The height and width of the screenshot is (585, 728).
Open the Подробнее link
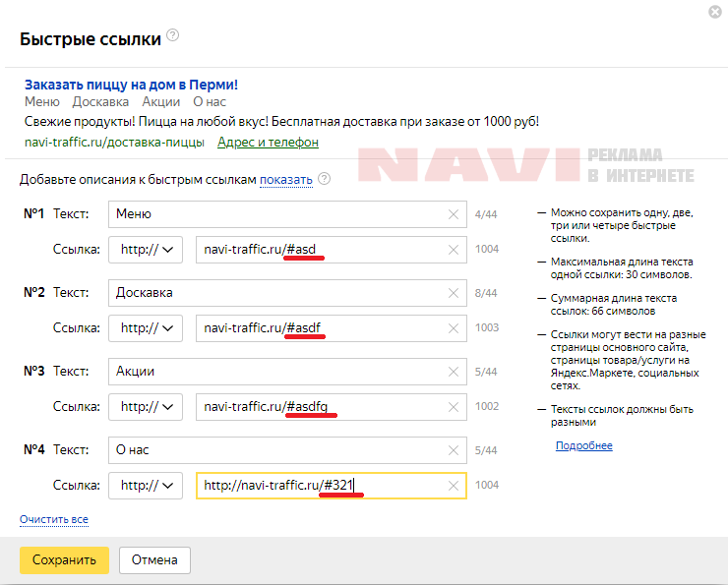[x=584, y=445]
